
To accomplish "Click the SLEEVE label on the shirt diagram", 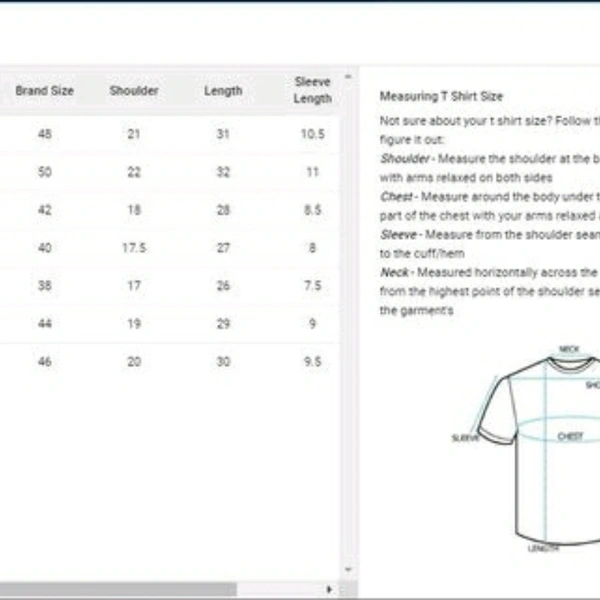I will tap(465, 438).
